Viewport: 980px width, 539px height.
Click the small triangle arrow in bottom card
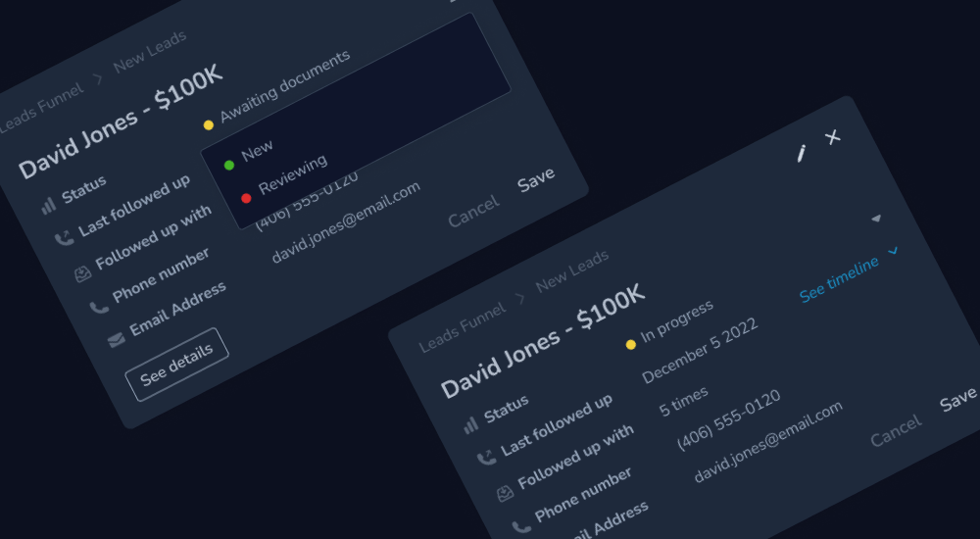coord(876,219)
